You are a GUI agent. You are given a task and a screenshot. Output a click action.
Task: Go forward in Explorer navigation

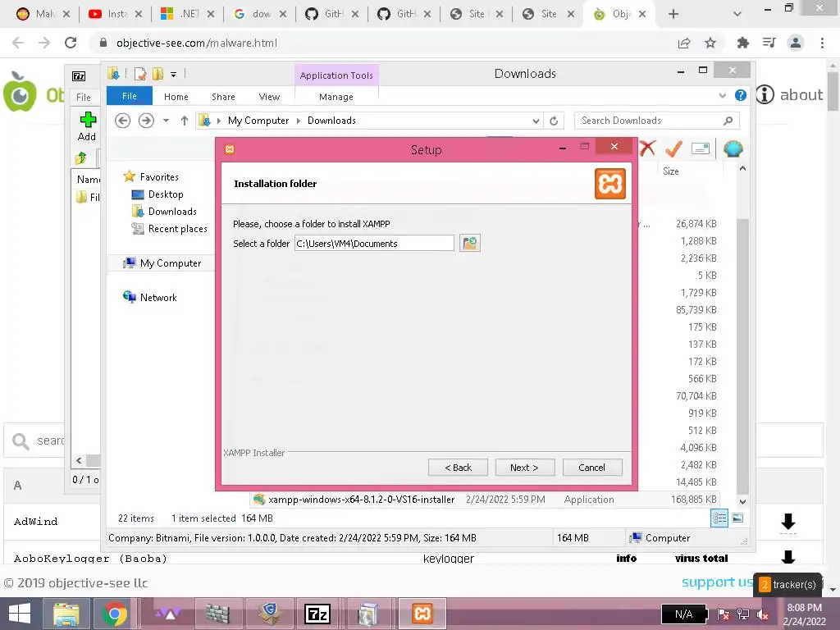pos(146,121)
